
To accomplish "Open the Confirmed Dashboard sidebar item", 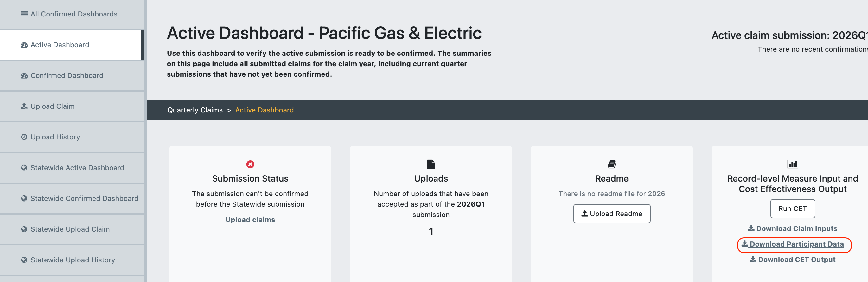I will 72,75.
